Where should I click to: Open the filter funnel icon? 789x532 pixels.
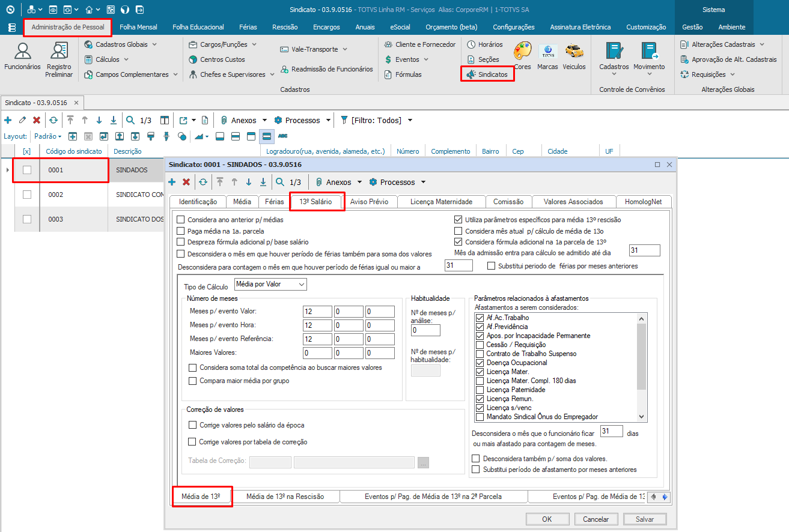[344, 120]
